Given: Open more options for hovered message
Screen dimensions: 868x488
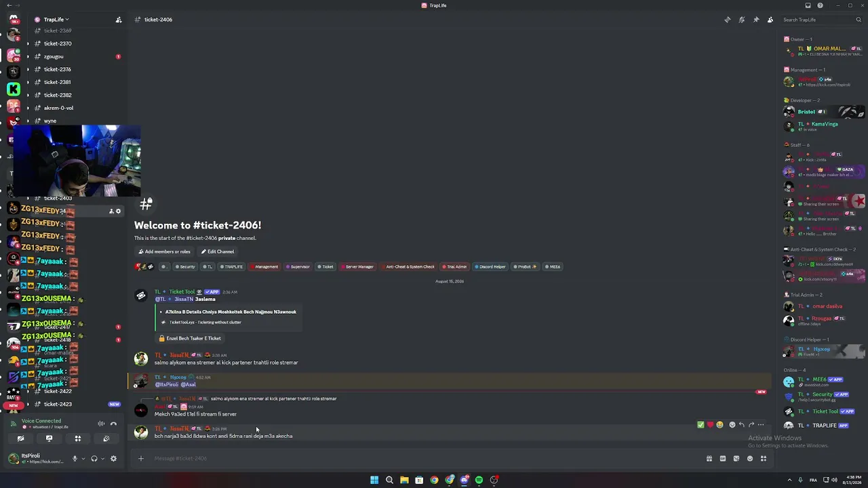Looking at the screenshot, I should [x=761, y=425].
